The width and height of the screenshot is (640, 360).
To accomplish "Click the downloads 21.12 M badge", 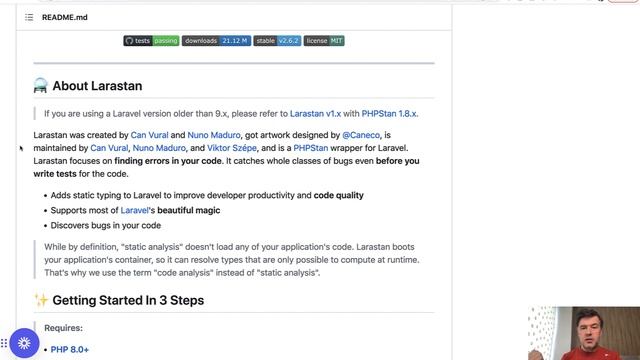I will pos(216,41).
